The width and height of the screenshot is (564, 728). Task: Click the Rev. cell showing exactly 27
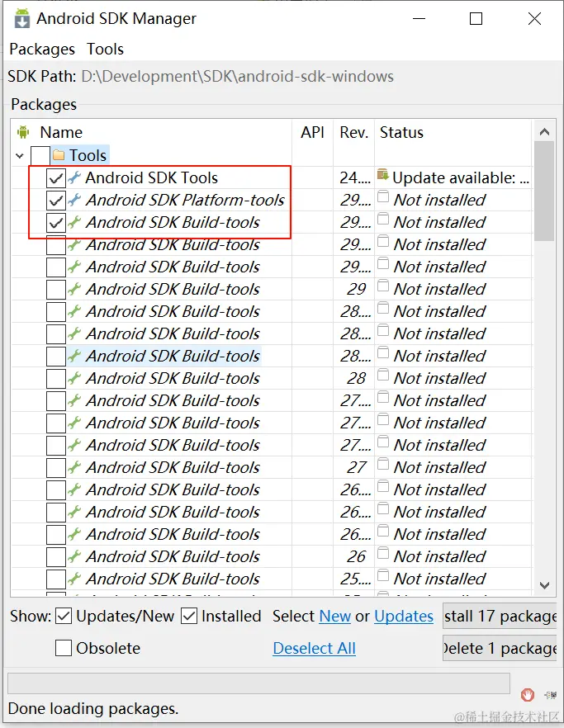pos(357,467)
